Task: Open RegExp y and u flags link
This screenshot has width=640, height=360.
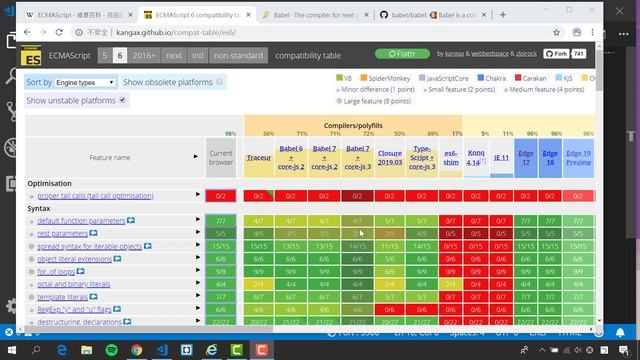Action: [x=74, y=309]
